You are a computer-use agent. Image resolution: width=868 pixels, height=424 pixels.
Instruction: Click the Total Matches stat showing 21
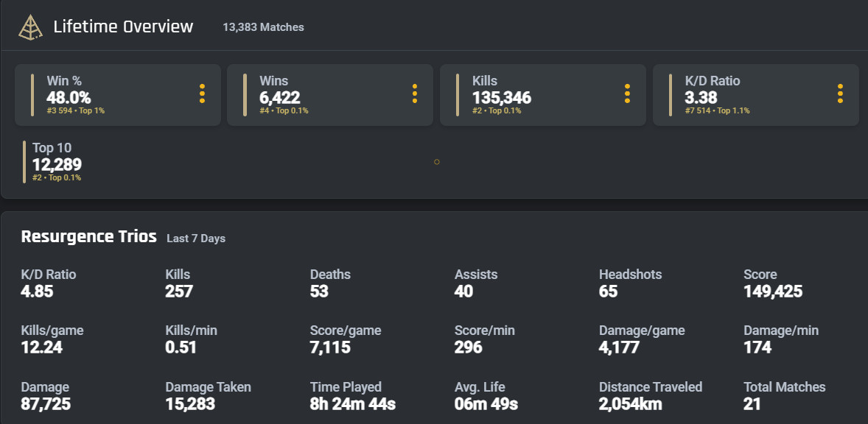[784, 395]
